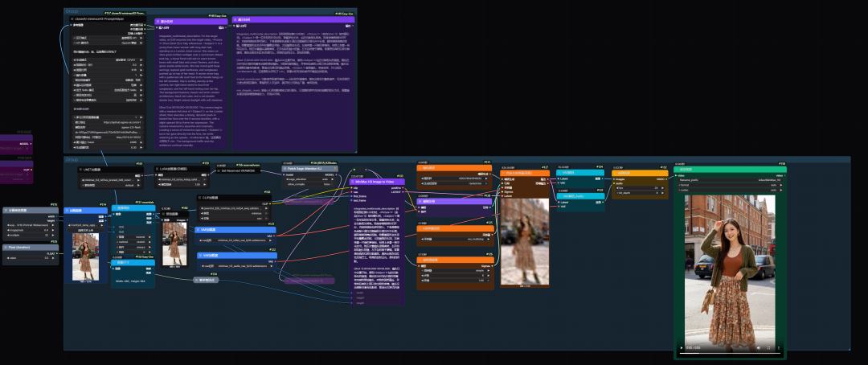Viewport: 868px width, 365px height.
Task: Open the output video's more options menu
Action: tap(778, 348)
